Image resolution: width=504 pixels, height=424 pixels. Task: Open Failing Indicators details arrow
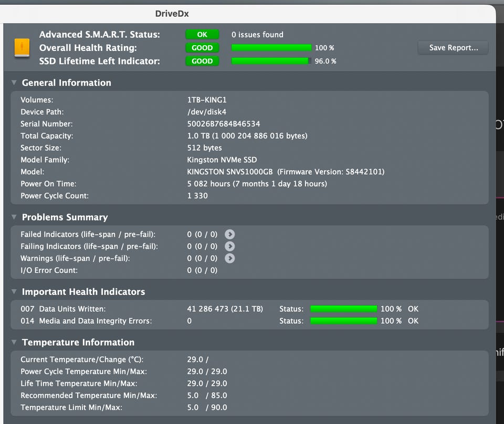[229, 246]
